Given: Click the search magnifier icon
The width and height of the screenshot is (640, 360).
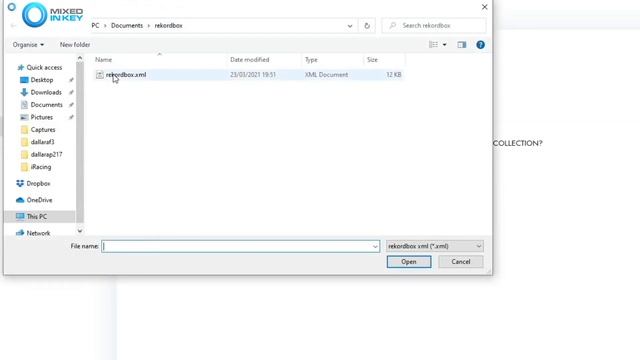Looking at the screenshot, I should pyautogui.click(x=392, y=25).
